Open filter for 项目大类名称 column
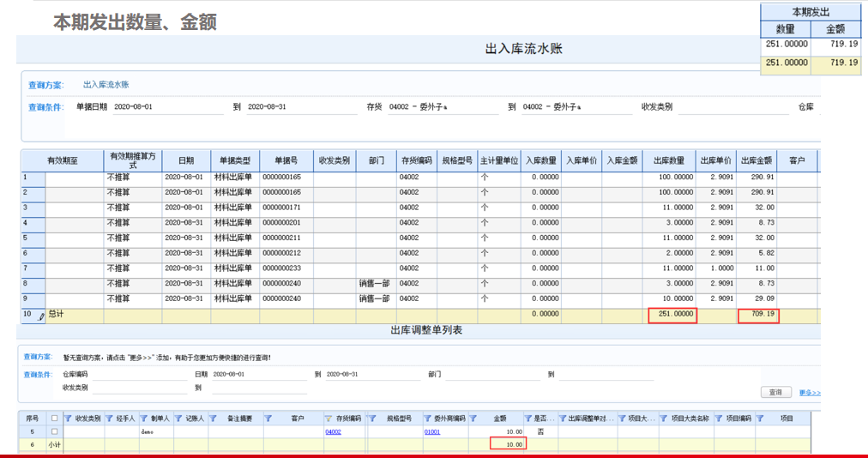 click(664, 419)
